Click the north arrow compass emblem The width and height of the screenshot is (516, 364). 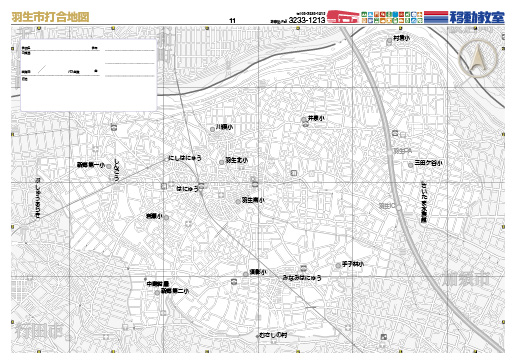coord(478,59)
